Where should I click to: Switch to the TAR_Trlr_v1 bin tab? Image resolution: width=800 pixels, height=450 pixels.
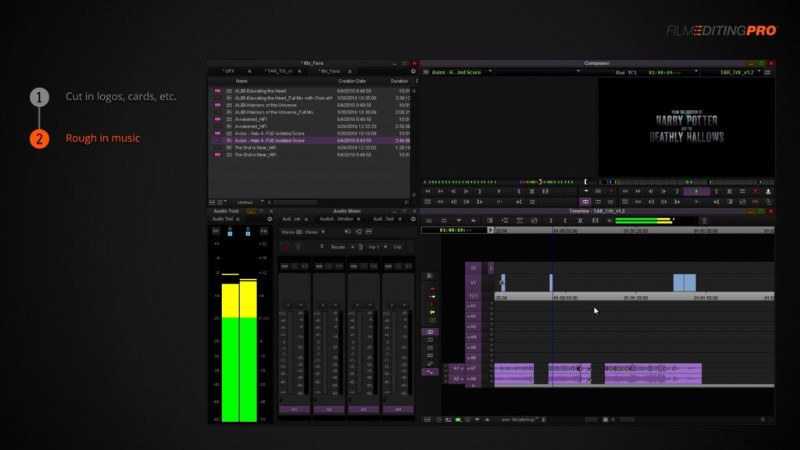tap(279, 71)
